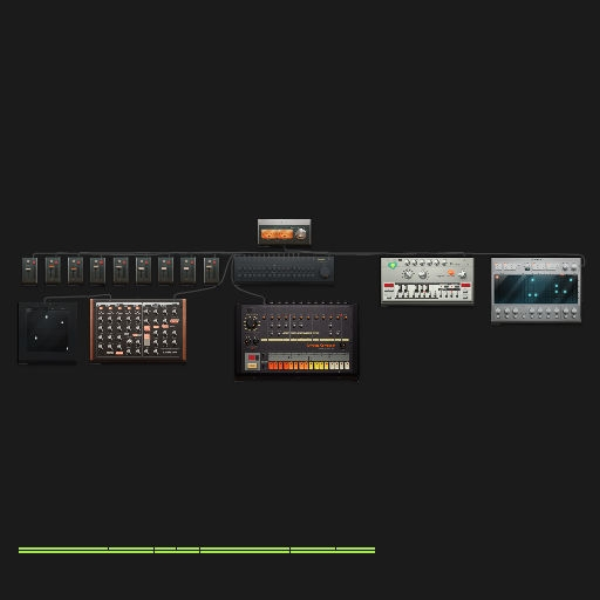This screenshot has height=600, width=600.
Task: Click the first orange step button on Beatbox
Action: coord(270,366)
